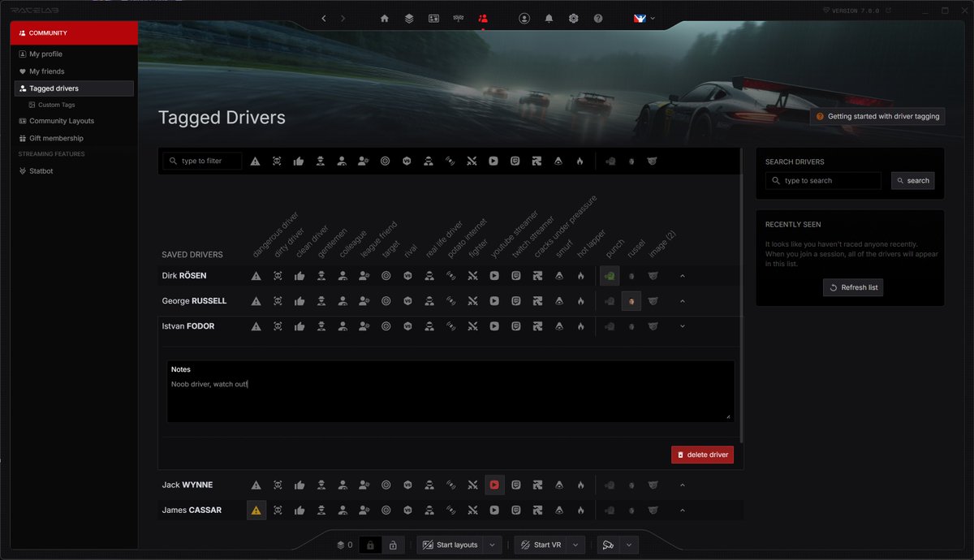
Task: Click the lock icon in bottom bar
Action: click(370, 545)
